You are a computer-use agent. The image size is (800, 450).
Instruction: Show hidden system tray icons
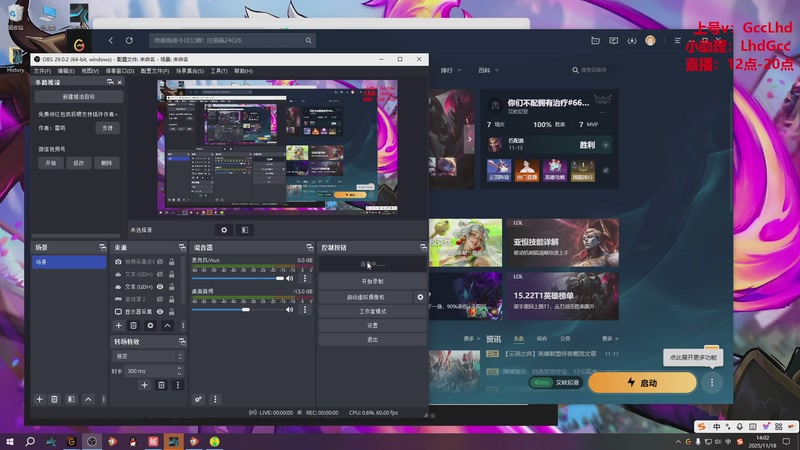click(x=678, y=441)
